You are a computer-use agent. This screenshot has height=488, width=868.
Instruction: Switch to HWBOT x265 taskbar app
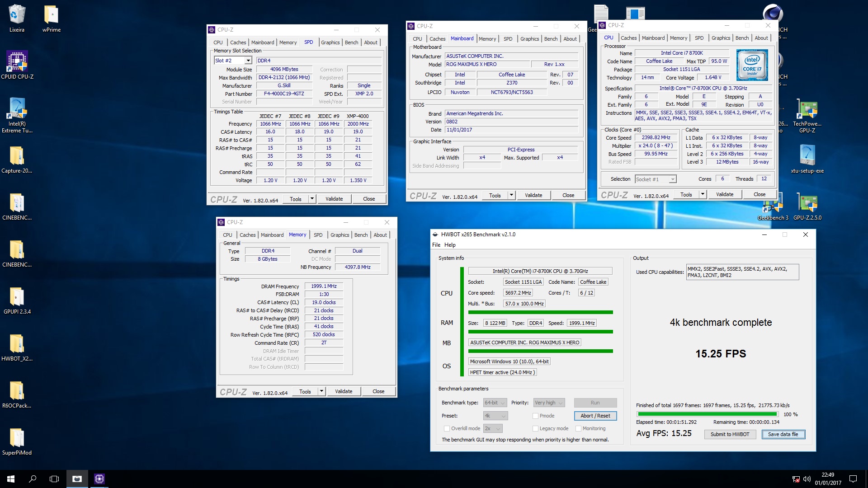77,479
